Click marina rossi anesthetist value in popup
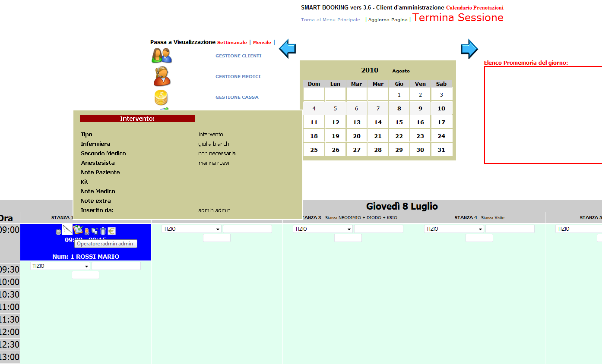The width and height of the screenshot is (602, 364). point(214,163)
